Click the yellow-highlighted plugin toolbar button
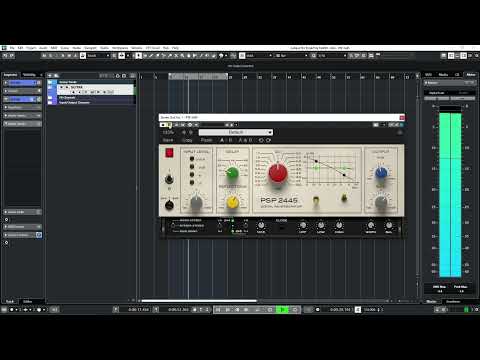 170,125
